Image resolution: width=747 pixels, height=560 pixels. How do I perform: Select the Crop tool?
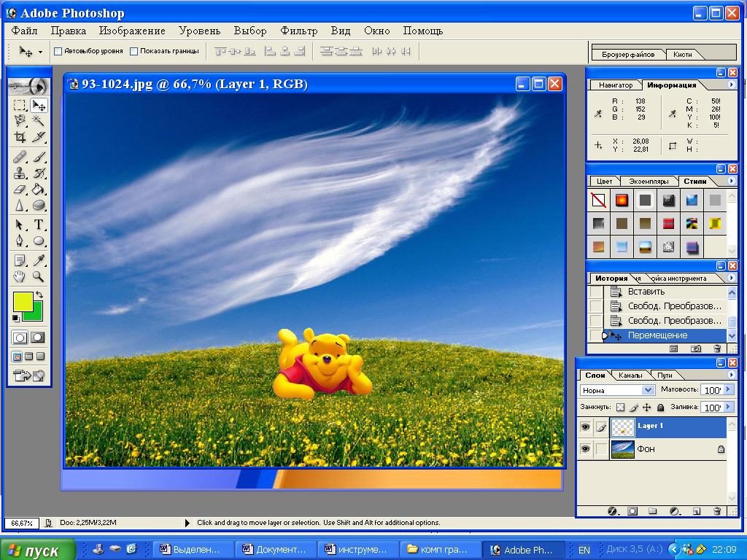tap(20, 137)
